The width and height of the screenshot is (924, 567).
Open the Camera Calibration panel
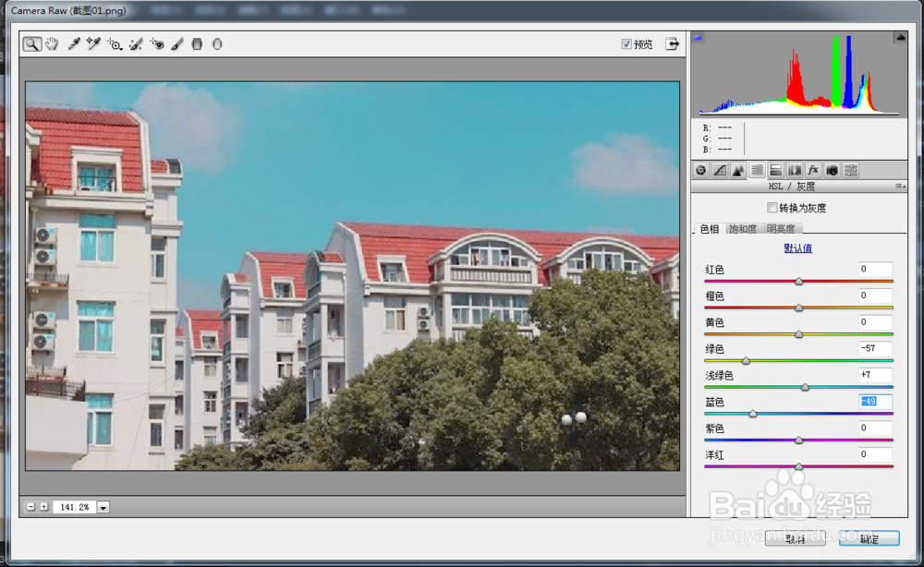[833, 170]
